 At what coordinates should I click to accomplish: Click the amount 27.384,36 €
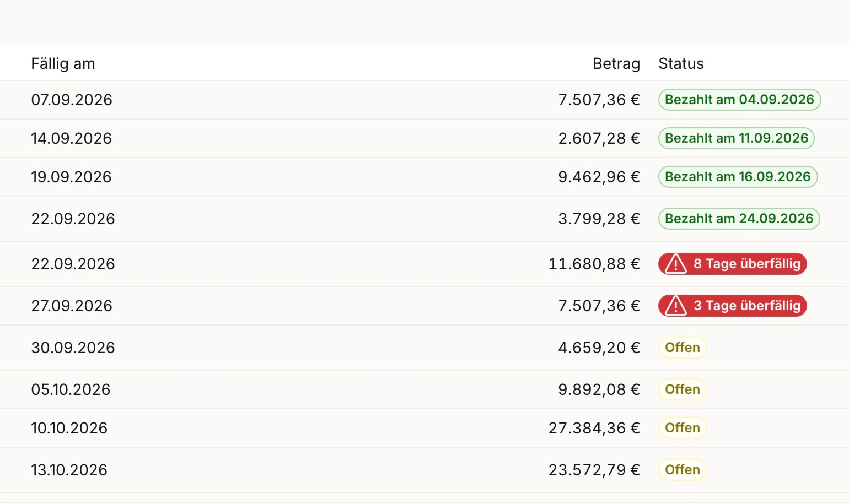(x=594, y=428)
